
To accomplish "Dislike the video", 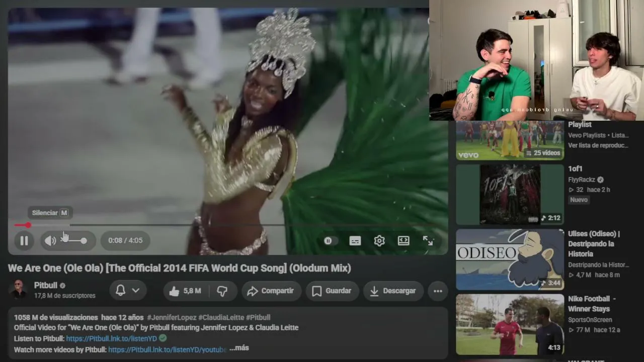I will click(222, 291).
